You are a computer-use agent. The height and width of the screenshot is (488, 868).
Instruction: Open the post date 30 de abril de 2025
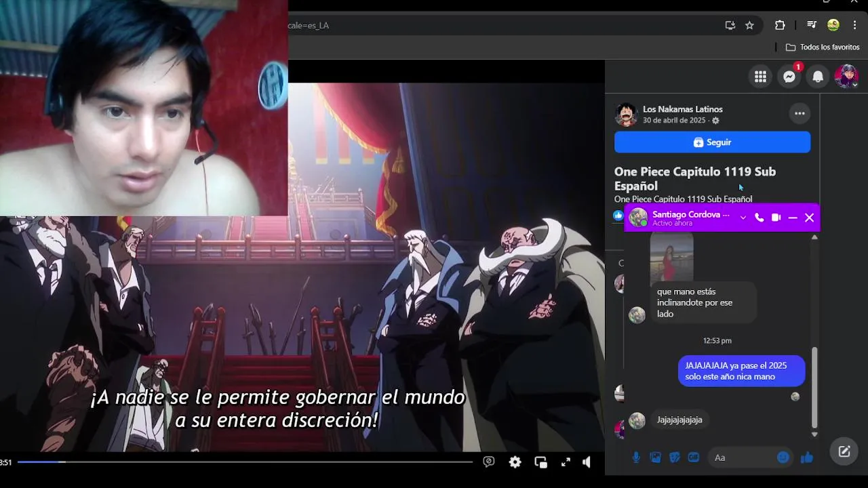[x=674, y=121]
